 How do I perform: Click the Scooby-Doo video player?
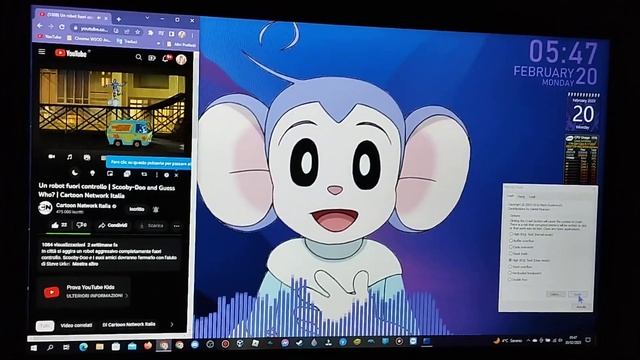point(112,109)
